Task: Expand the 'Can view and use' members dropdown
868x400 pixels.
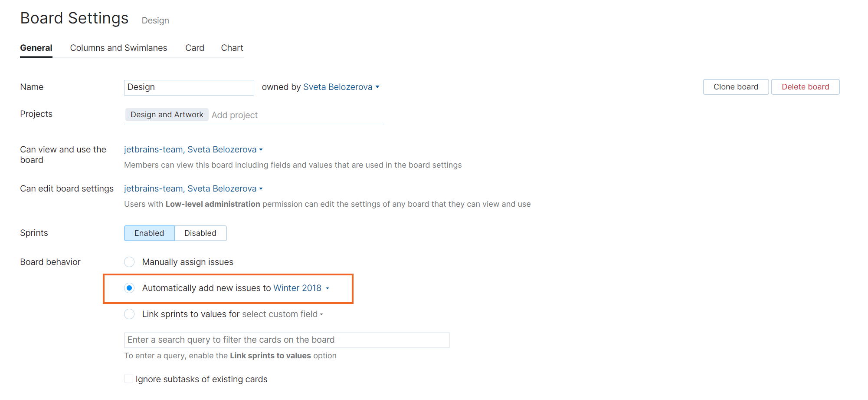Action: 193,149
